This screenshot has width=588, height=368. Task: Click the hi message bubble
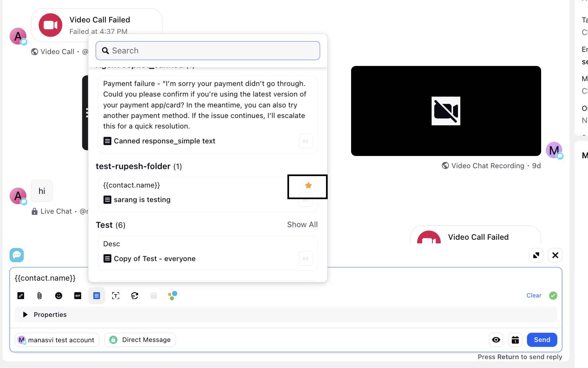coord(42,191)
